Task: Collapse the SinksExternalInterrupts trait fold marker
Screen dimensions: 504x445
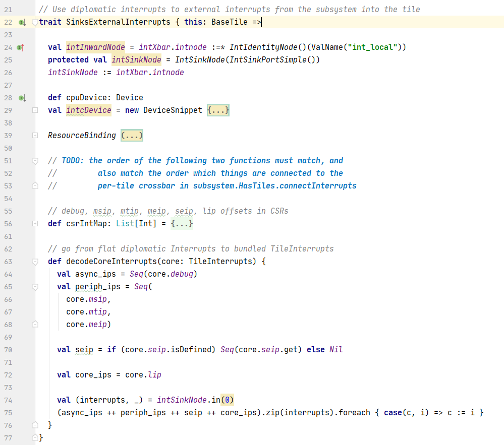Action: 35,23
